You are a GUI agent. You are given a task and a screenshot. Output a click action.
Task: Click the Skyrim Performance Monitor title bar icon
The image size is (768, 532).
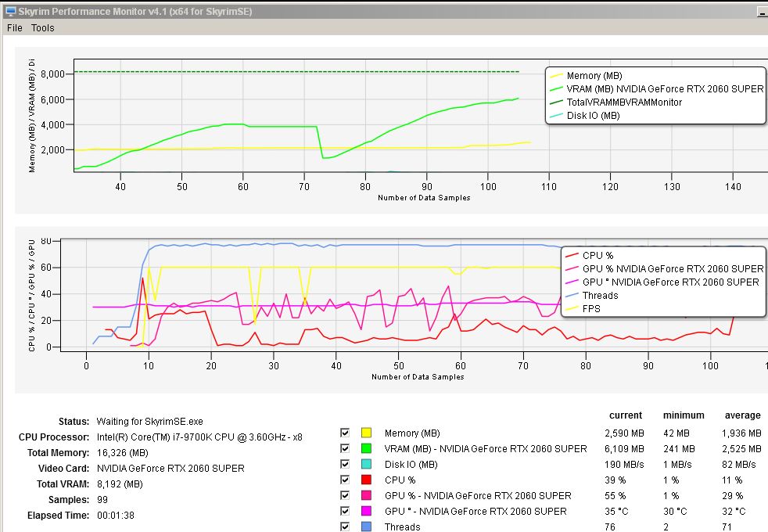(10, 11)
